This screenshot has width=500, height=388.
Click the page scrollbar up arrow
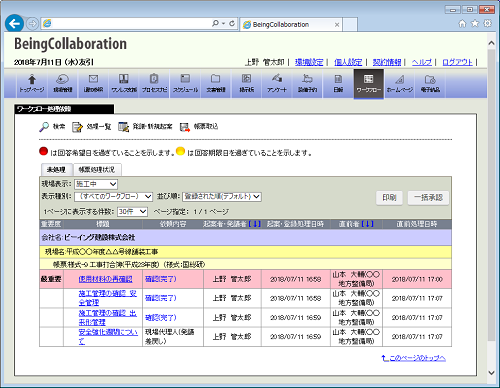coord(491,43)
